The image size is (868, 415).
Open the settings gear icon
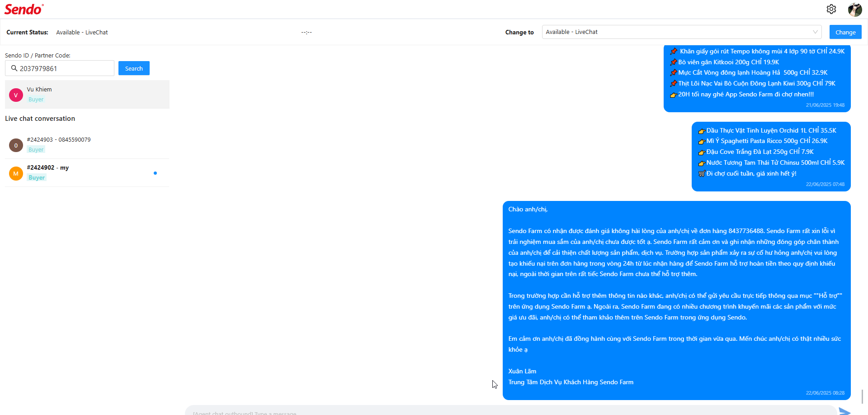point(831,9)
